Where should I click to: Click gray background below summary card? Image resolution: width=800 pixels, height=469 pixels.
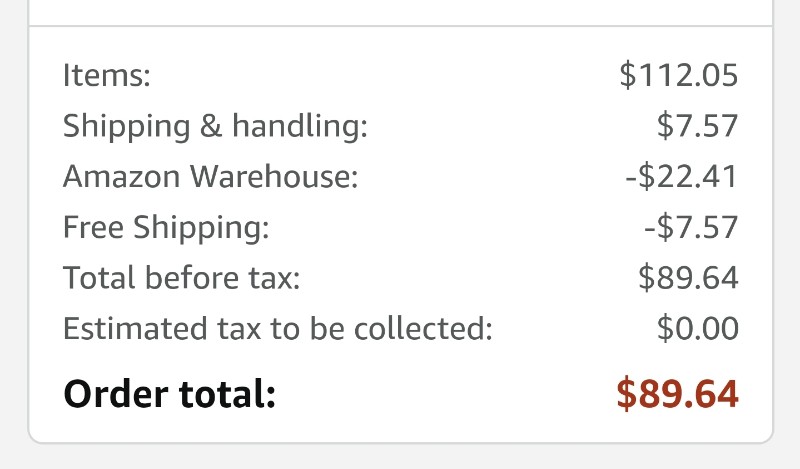[x=401, y=457]
